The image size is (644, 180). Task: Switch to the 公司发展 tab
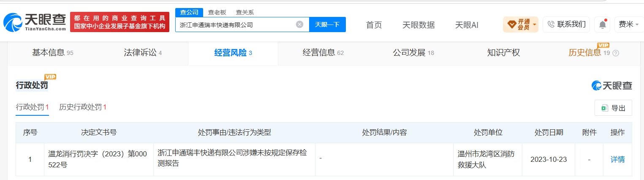(413, 53)
